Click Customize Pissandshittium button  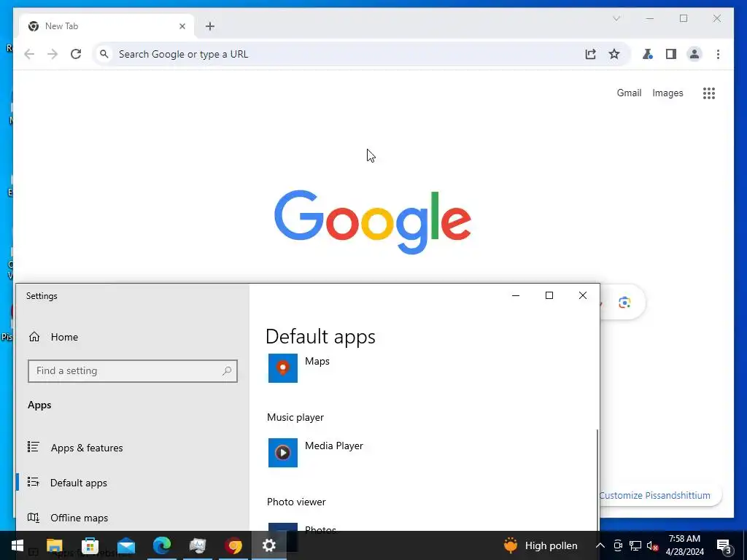(x=659, y=495)
